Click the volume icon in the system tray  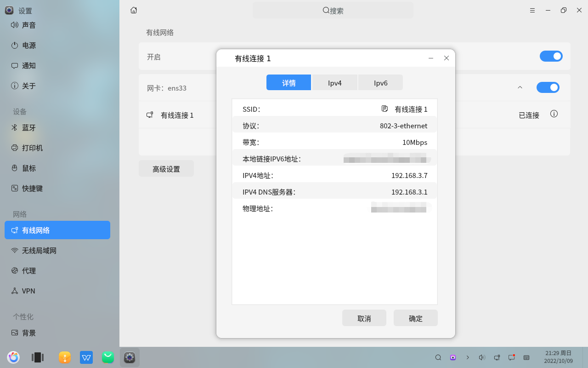pyautogui.click(x=482, y=357)
